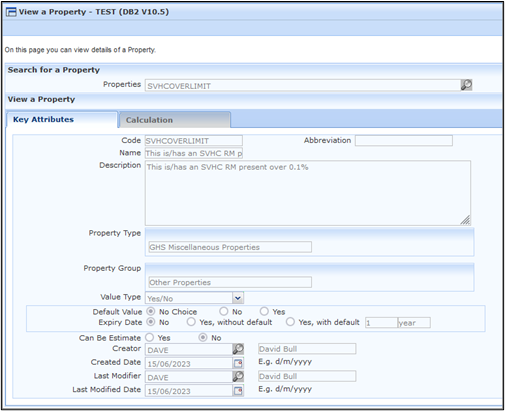Open the GHS Miscellaneous Properties type box
The width and height of the screenshot is (505, 411).
pos(230,247)
